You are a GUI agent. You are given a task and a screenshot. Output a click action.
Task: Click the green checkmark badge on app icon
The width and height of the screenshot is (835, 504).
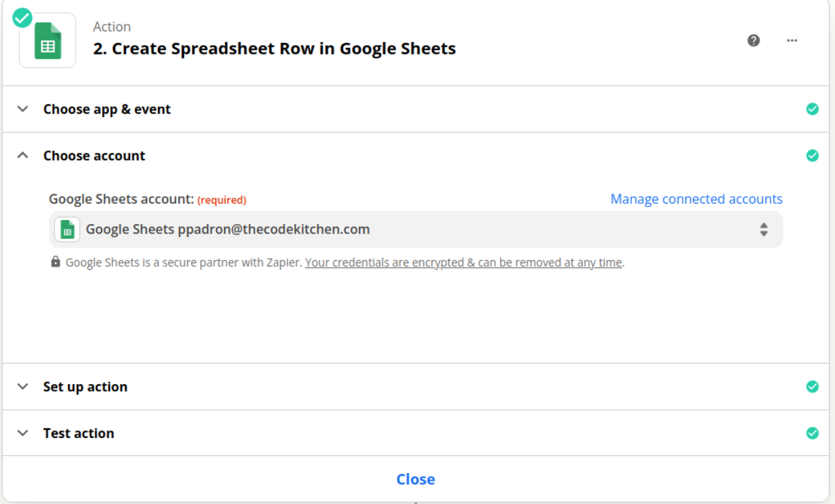pyautogui.click(x=22, y=18)
